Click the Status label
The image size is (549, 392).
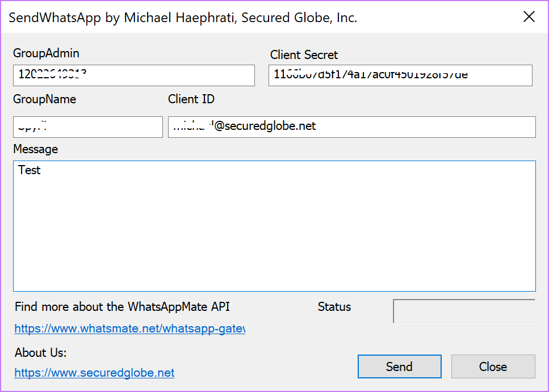pyautogui.click(x=334, y=306)
